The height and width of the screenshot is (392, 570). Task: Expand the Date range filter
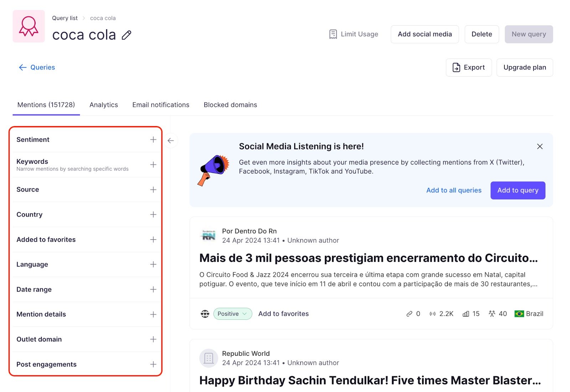tap(153, 289)
